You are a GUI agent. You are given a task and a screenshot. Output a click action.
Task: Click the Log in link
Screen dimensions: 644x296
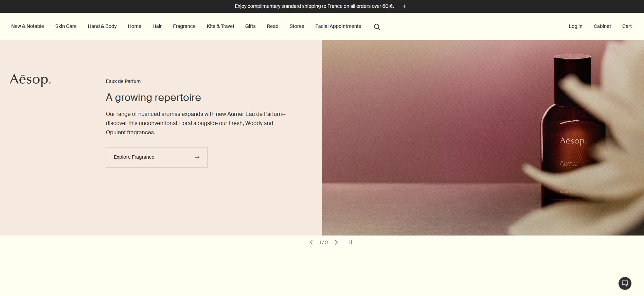click(575, 26)
